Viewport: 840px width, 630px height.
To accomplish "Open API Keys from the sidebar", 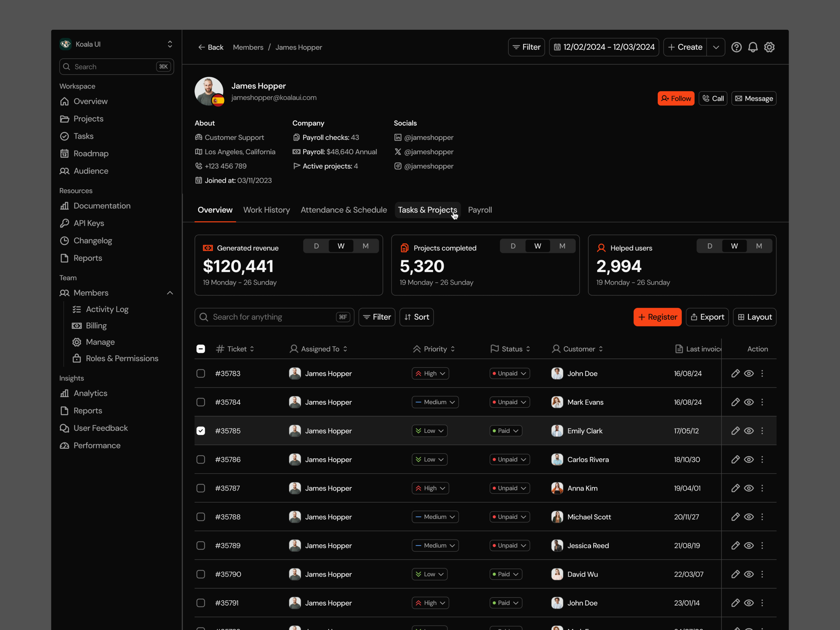I will (88, 223).
